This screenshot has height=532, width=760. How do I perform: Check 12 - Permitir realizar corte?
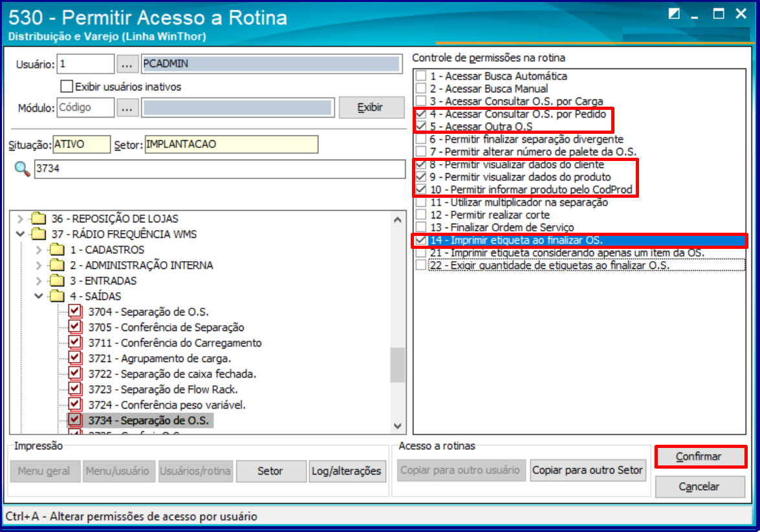point(421,215)
